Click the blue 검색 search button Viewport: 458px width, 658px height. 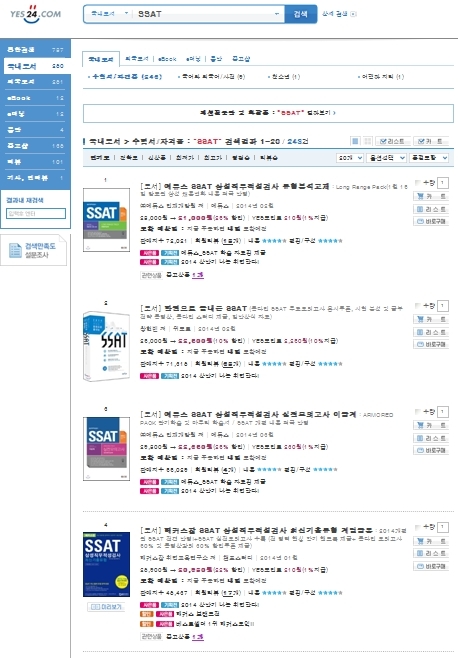300,14
